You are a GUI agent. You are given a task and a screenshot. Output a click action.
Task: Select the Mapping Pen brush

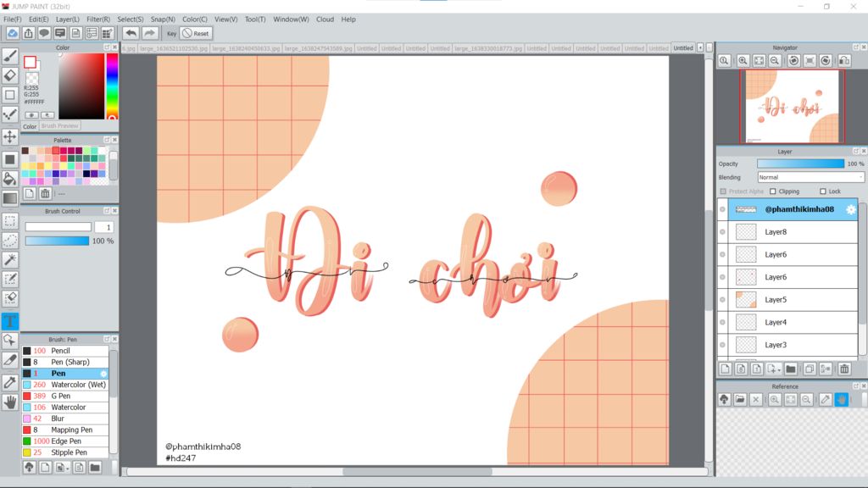[x=65, y=430]
